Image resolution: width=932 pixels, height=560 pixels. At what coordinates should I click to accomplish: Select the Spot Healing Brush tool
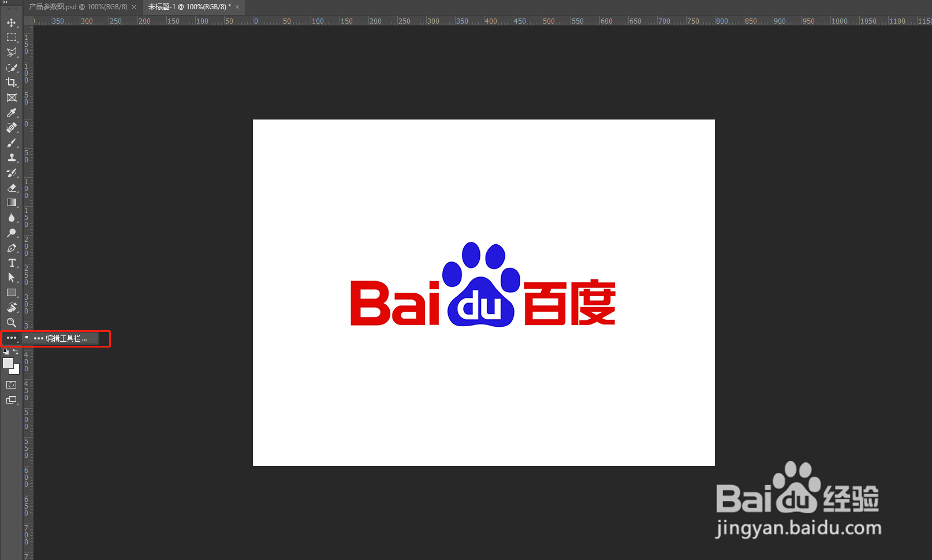(x=11, y=128)
